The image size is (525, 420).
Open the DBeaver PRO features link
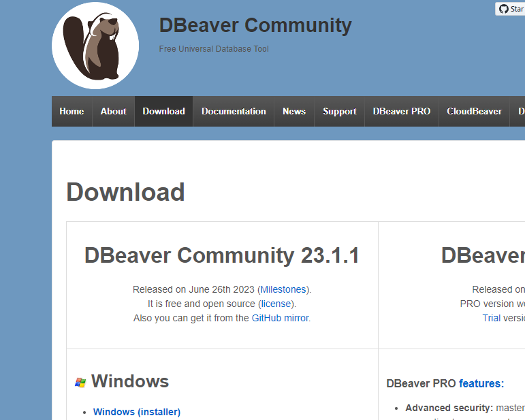[x=481, y=383]
